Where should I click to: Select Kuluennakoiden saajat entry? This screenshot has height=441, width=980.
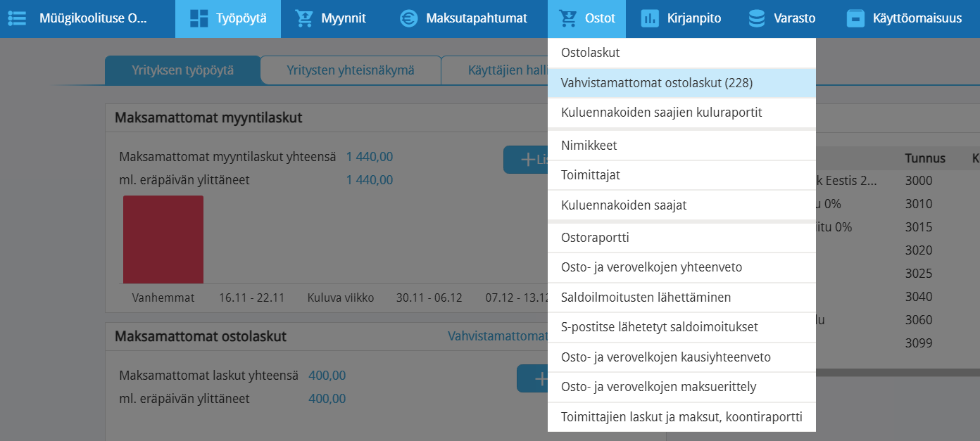[681, 205]
